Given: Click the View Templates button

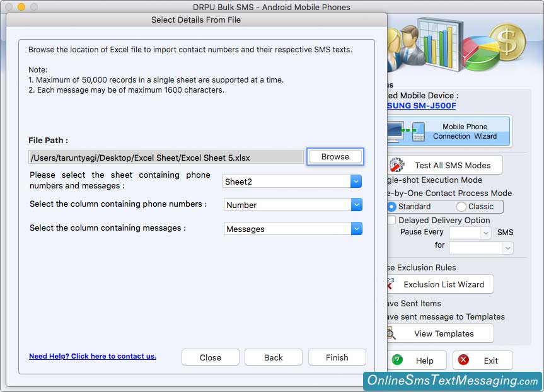Looking at the screenshot, I should pyautogui.click(x=441, y=333).
